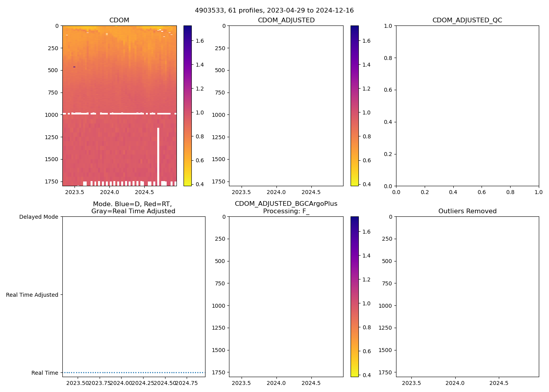Viewport: 549px width, 392px height.
Task: Click the CDOM_ADJUSTED_QC plot title
Action: tap(467, 20)
